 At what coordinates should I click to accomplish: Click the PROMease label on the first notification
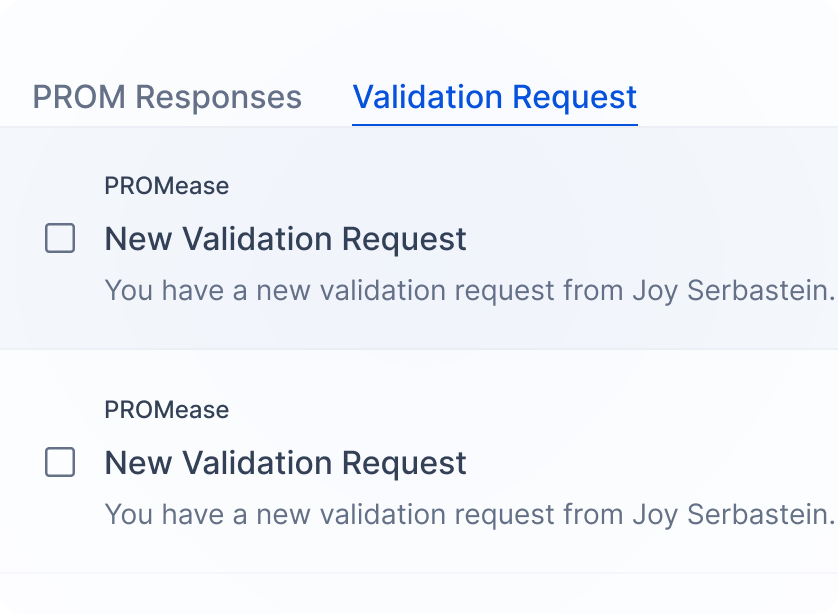pyautogui.click(x=167, y=185)
